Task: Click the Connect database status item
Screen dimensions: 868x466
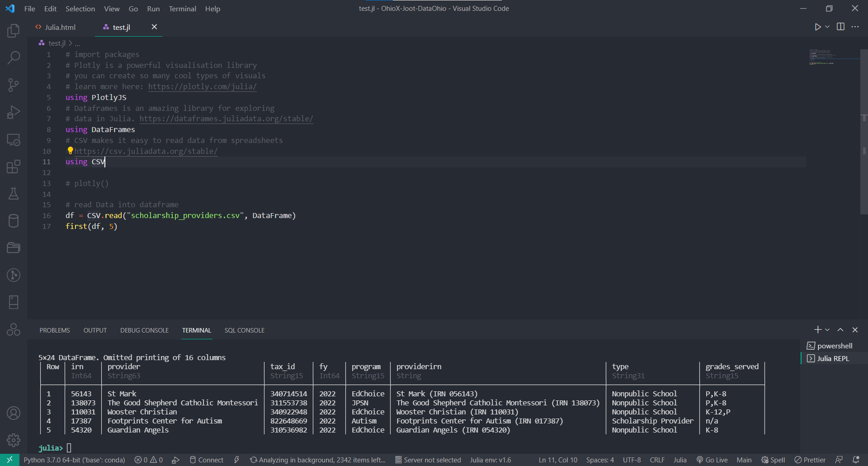Action: click(206, 460)
